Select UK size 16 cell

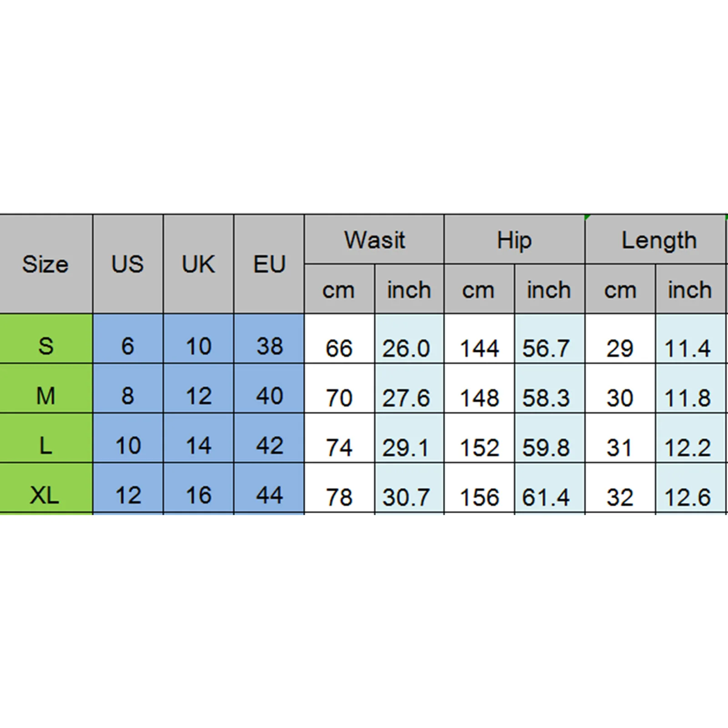[198, 494]
